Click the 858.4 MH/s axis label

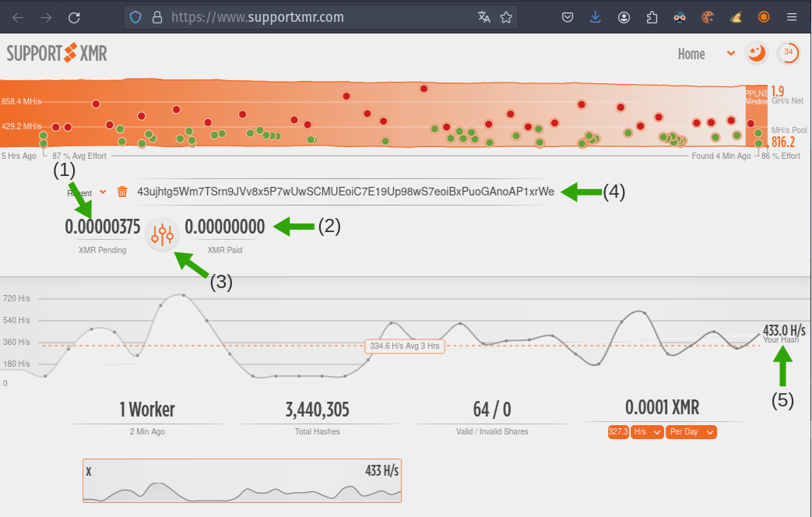(21, 101)
